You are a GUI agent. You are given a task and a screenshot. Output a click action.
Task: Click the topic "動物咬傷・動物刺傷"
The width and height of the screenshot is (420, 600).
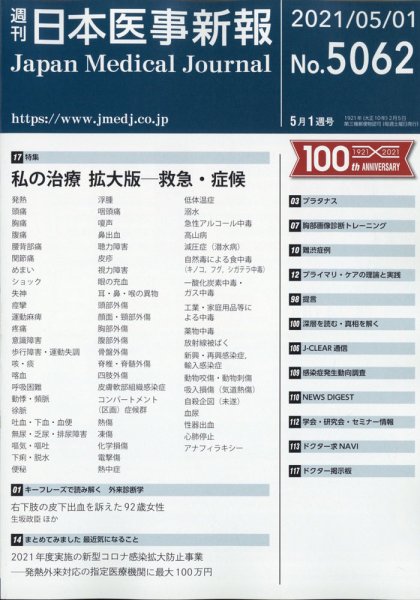[x=218, y=378]
